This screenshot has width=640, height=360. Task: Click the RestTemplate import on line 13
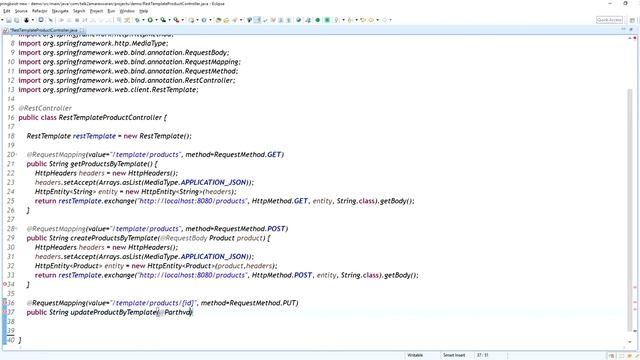[108, 89]
